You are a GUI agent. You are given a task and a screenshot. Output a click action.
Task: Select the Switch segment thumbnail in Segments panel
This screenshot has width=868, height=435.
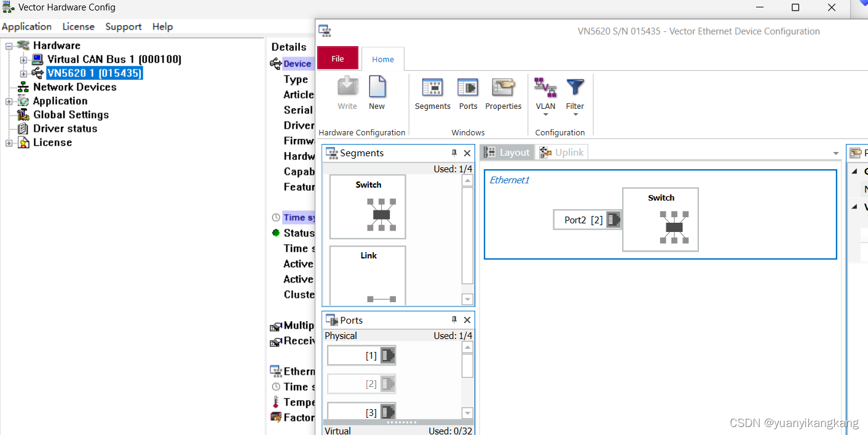pos(368,207)
